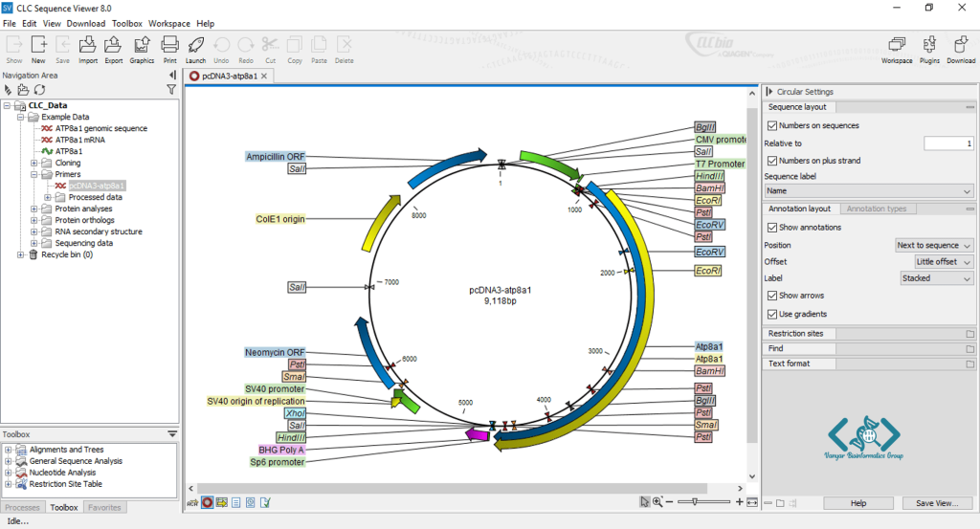
Task: Open the Toolbox menu
Action: pos(127,24)
